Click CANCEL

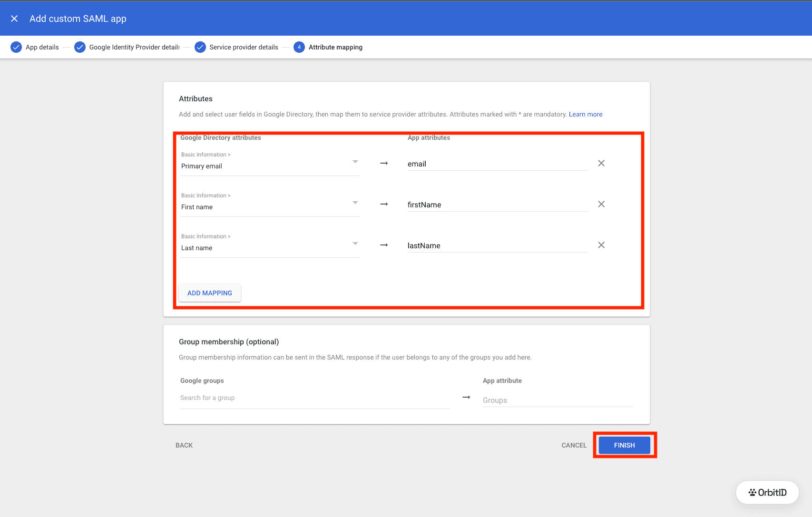pyautogui.click(x=574, y=445)
